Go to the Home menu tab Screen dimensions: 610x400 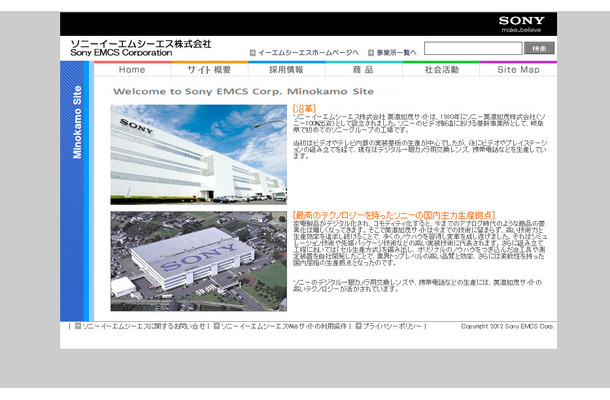pos(132,70)
